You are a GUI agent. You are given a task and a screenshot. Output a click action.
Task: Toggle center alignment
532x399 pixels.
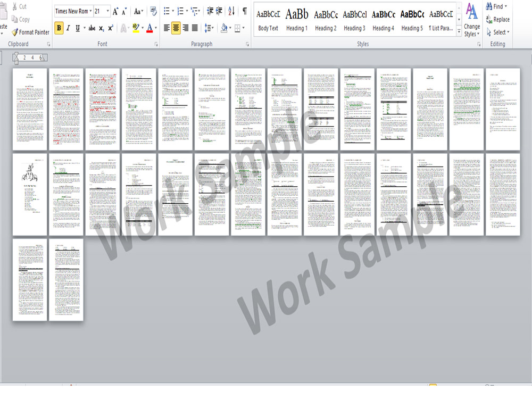pyautogui.click(x=176, y=28)
